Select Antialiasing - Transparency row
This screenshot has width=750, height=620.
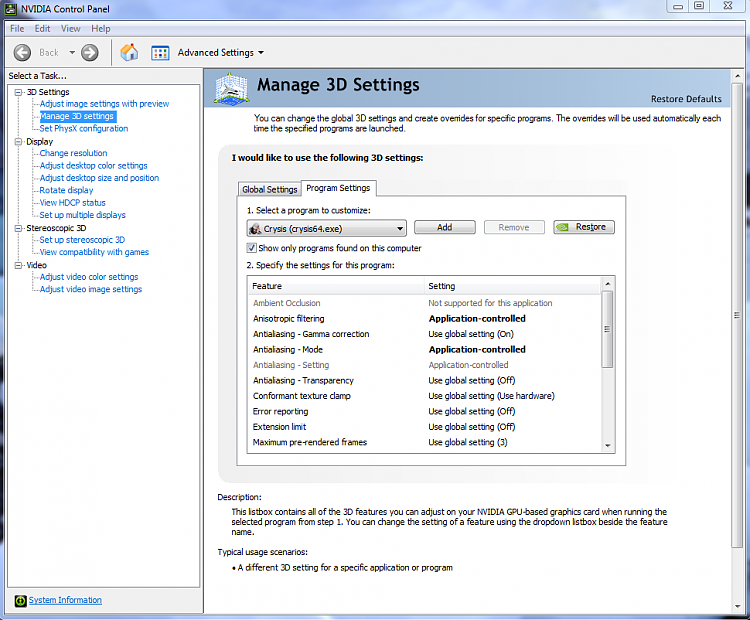point(425,380)
